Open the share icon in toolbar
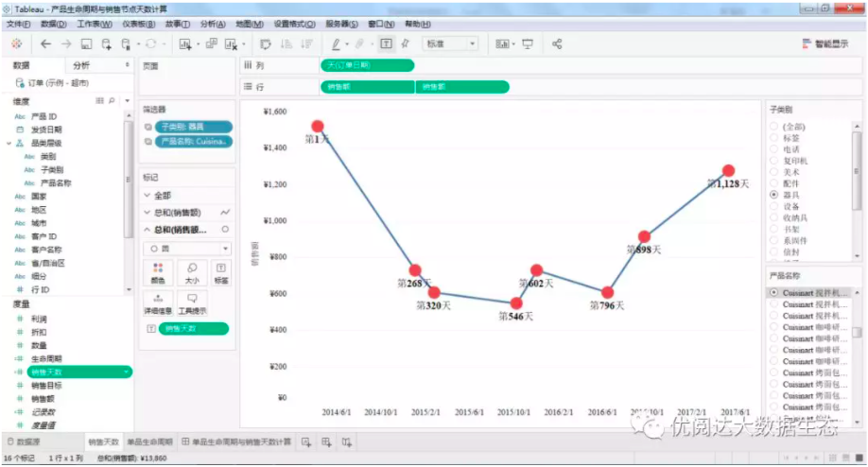This screenshot has width=868, height=467. pos(557,44)
